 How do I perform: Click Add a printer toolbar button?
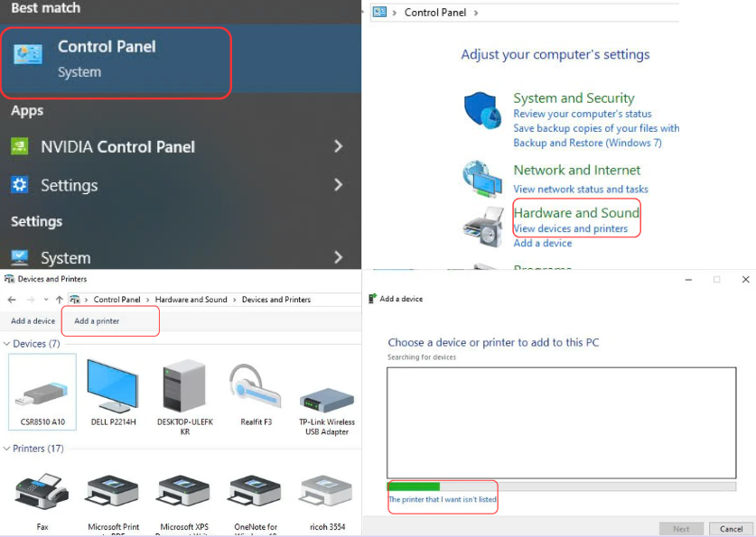(x=97, y=321)
